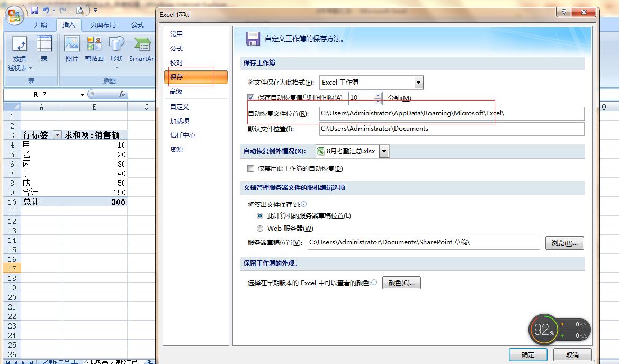The image size is (619, 364).
Task: Select 高级 in options sidebar
Action: 176,92
